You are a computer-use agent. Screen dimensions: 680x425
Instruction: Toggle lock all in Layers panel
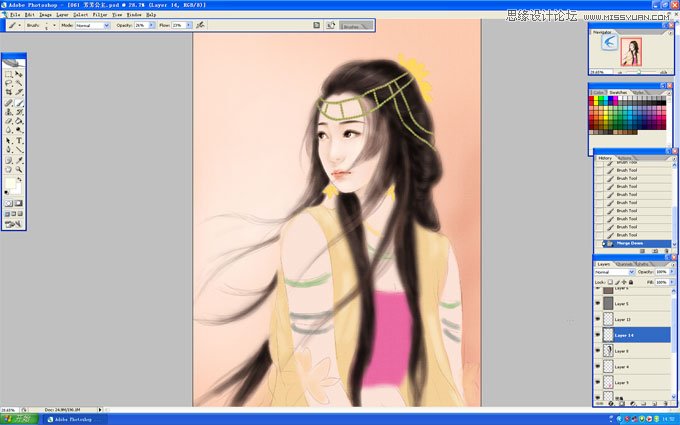631,282
